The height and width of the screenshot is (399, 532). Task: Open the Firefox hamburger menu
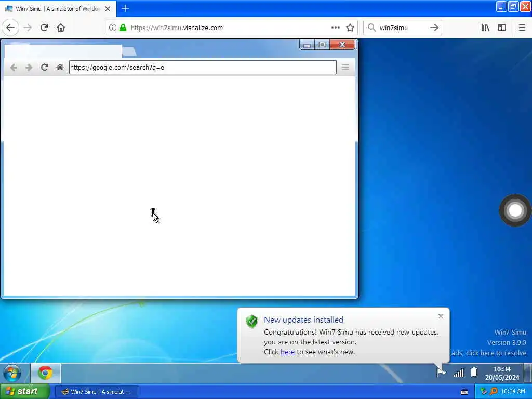[522, 28]
